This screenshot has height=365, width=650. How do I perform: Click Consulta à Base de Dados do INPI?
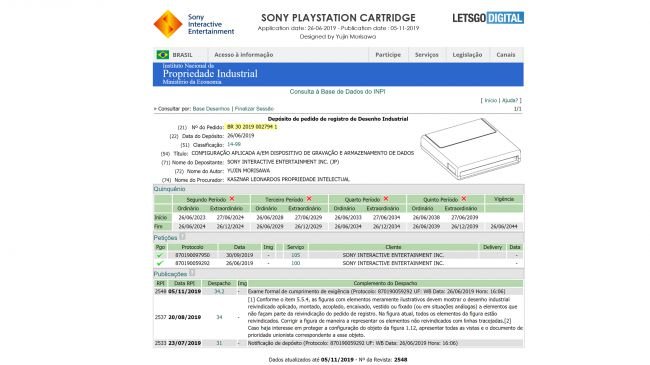tap(337, 92)
